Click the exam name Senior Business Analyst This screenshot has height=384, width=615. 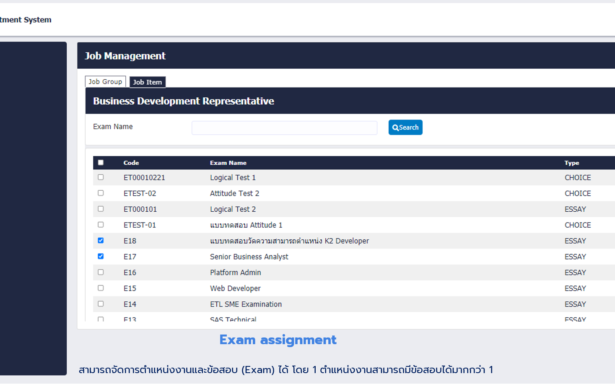(249, 257)
